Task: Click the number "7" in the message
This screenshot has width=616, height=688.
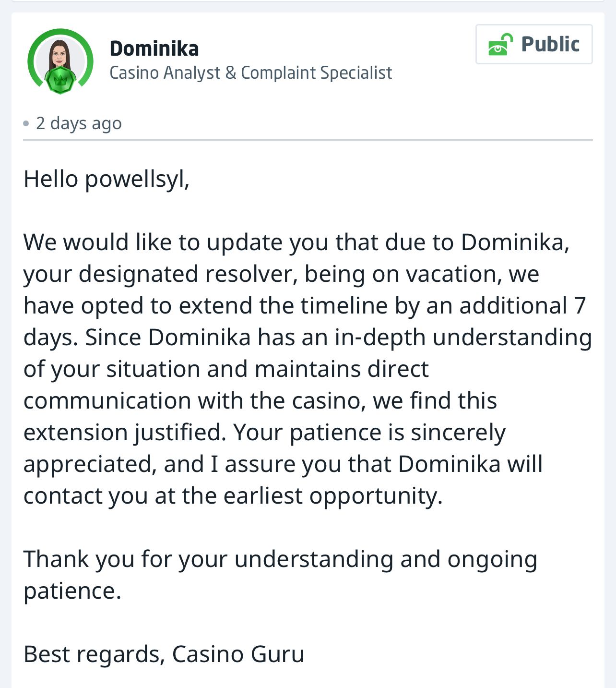Action: pos(580,306)
